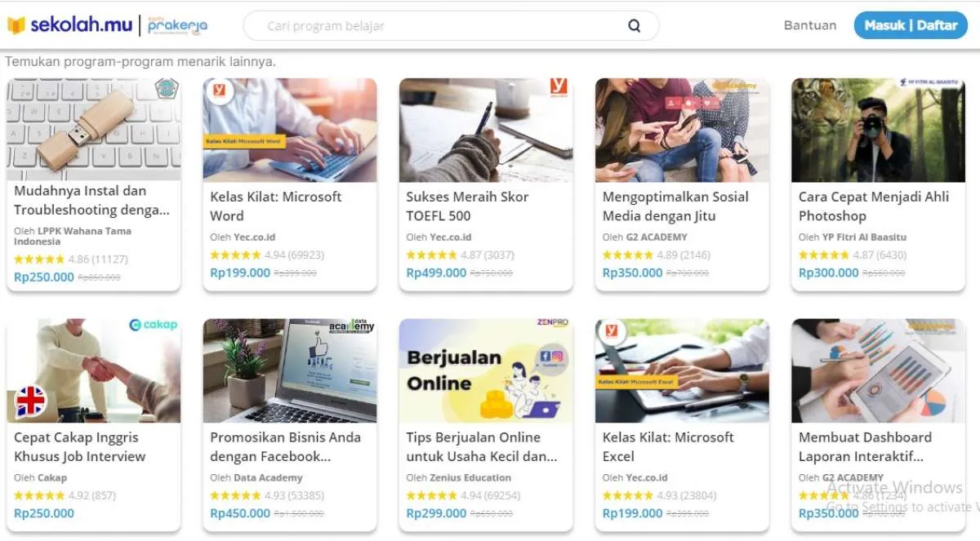Image resolution: width=980 pixels, height=541 pixels.
Task: Click the Yec logo on Microsoft Excel card
Action: (611, 331)
